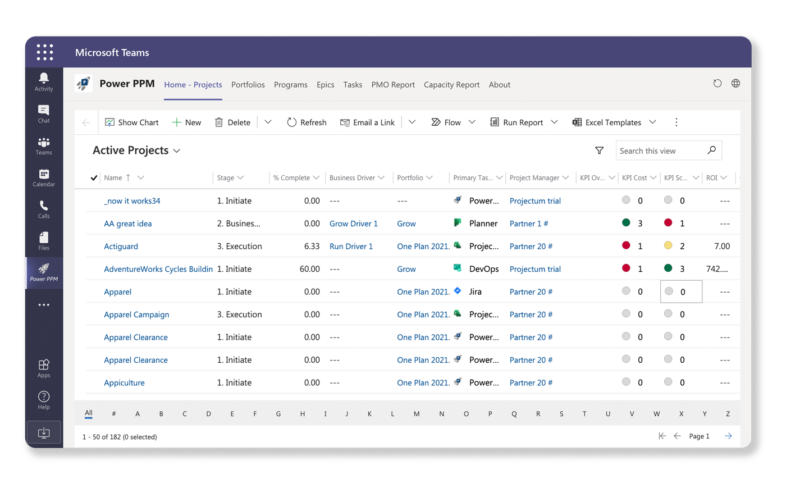Click Delete in the command bar
Screen dimensions: 800x497
pyautogui.click(x=233, y=122)
